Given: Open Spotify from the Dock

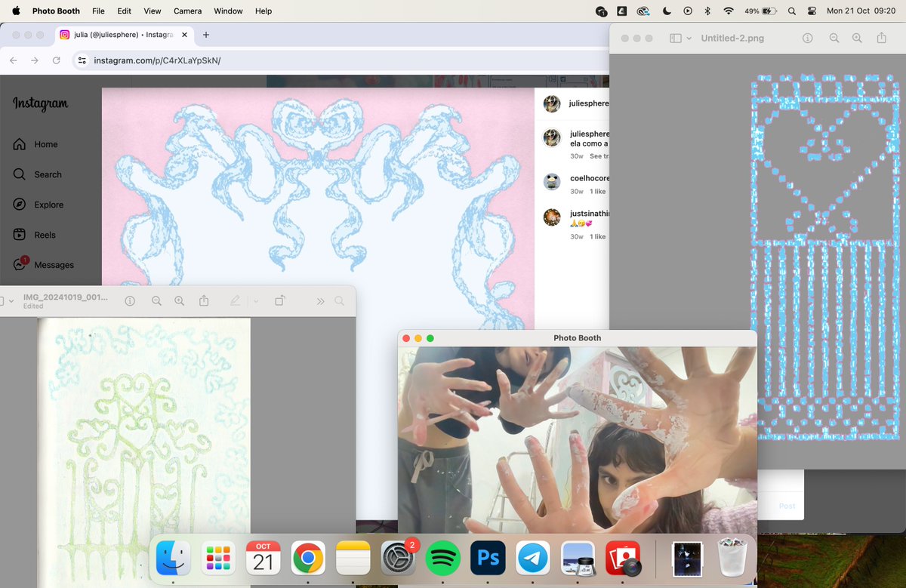Looking at the screenshot, I should point(443,559).
